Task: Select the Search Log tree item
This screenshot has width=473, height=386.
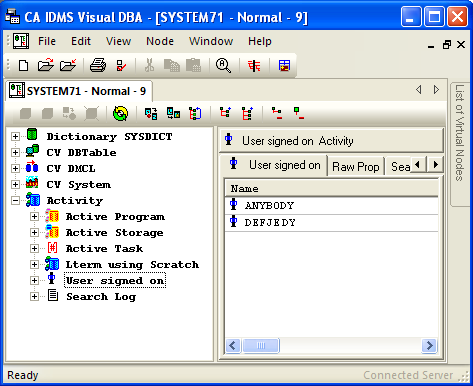Action: (101, 297)
